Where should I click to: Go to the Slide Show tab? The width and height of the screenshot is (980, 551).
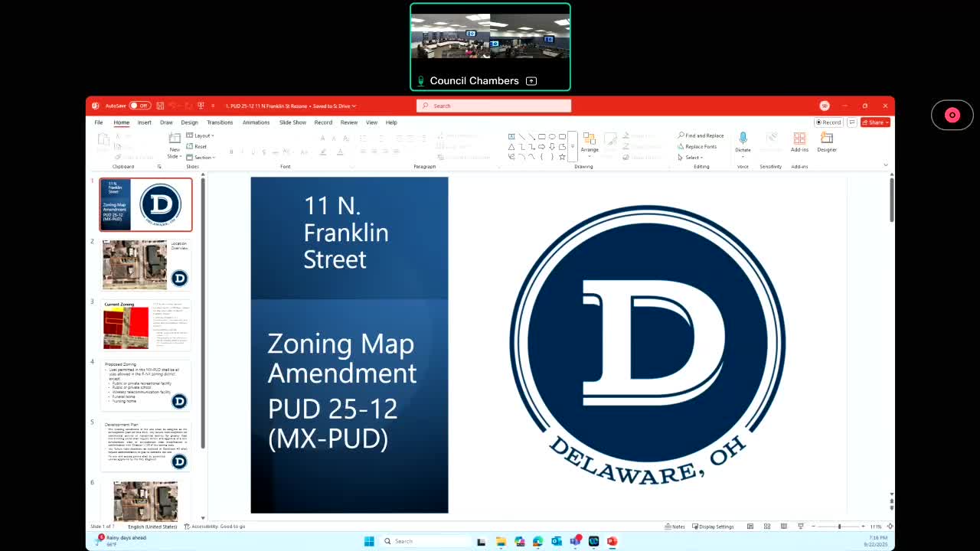click(292, 122)
